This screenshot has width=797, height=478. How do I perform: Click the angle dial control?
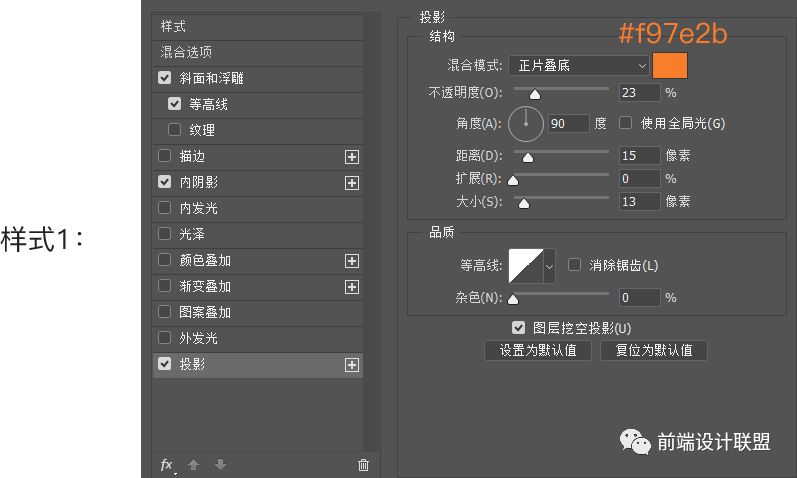pos(526,124)
